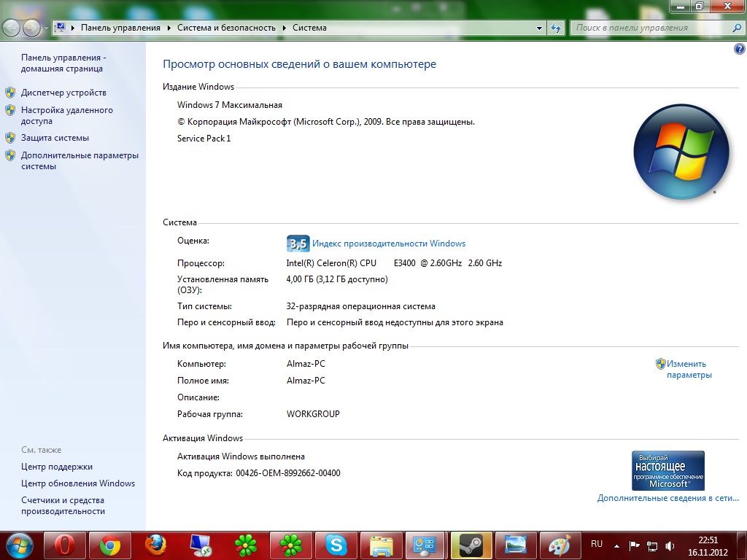747x560 pixels.
Task: Open the Paint taskbar icon
Action: [560, 545]
